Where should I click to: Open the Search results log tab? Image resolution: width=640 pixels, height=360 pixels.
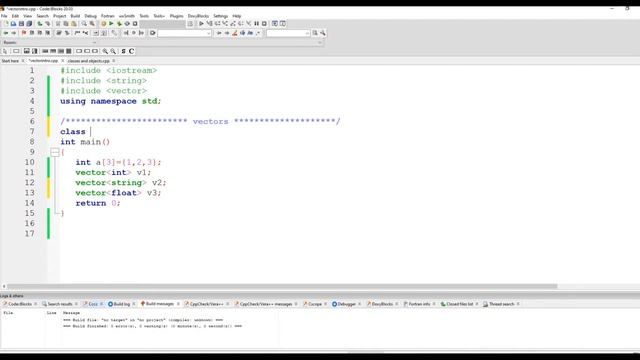60,304
